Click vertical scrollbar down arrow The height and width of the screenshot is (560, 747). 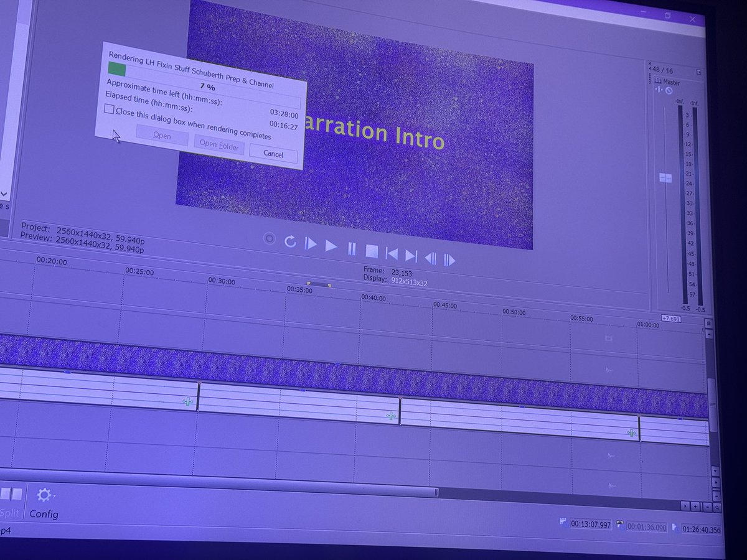(x=716, y=472)
